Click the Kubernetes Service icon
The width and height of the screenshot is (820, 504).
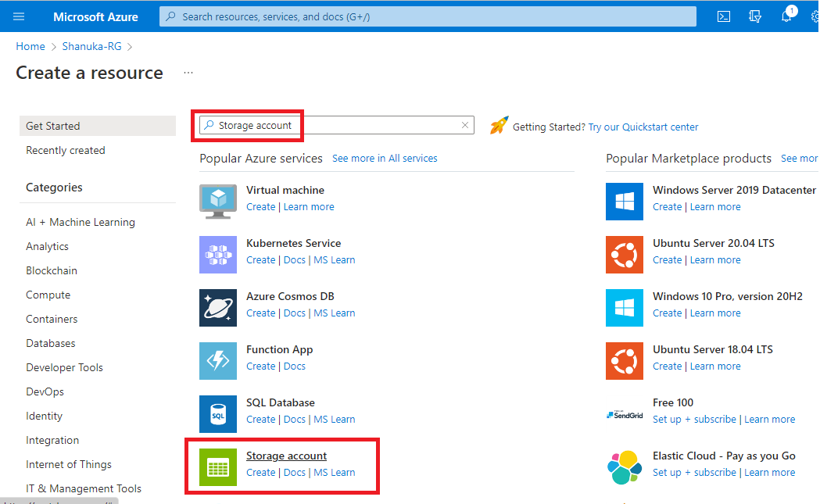click(x=218, y=255)
